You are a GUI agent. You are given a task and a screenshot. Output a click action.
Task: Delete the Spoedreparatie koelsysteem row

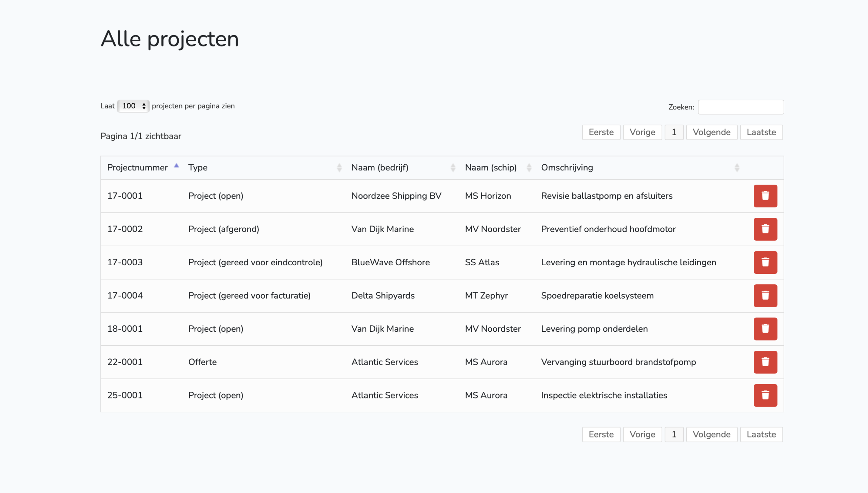[x=765, y=295]
